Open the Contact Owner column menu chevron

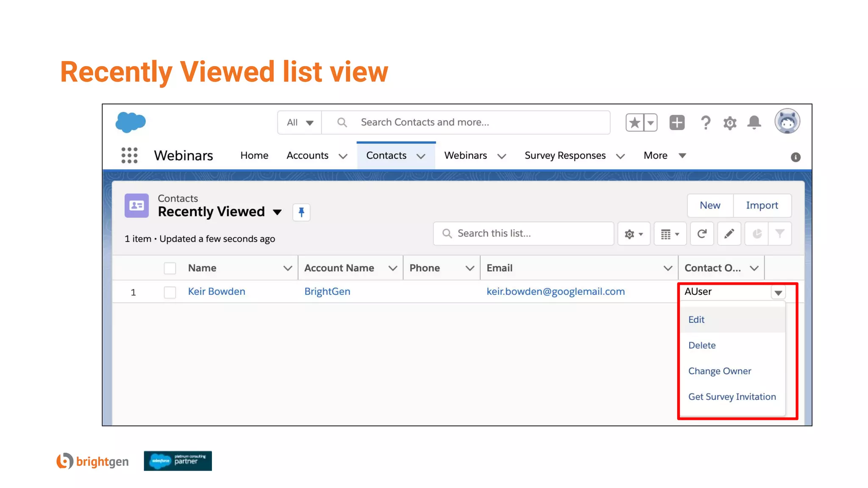point(754,268)
